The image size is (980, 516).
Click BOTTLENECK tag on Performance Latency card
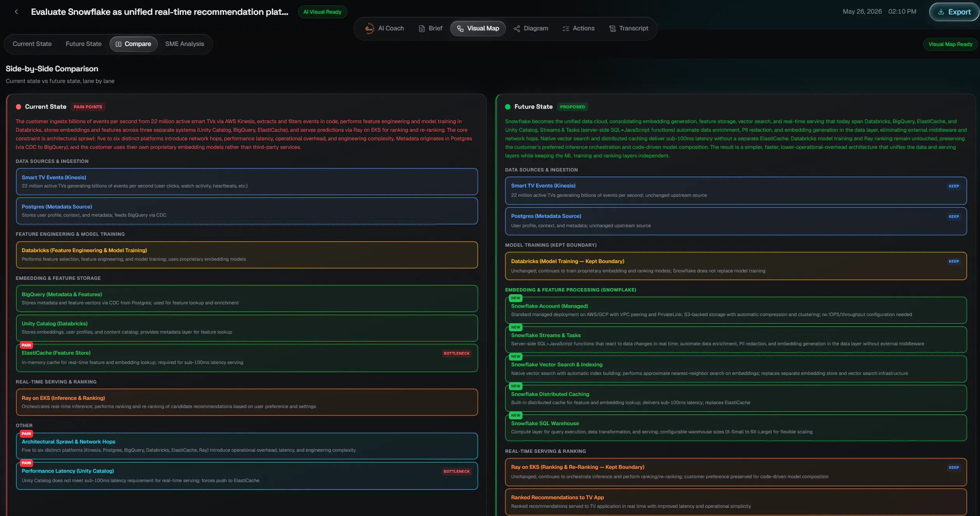coord(456,472)
